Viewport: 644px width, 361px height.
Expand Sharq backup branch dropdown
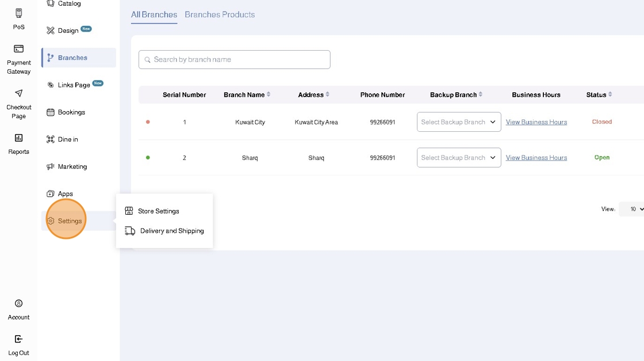click(458, 158)
